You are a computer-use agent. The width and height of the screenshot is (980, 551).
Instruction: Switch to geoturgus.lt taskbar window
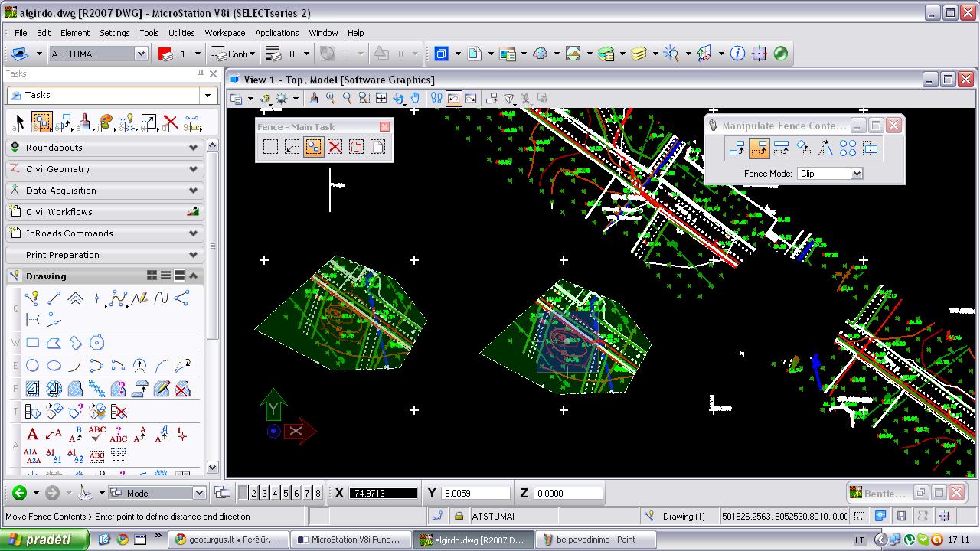point(230,540)
